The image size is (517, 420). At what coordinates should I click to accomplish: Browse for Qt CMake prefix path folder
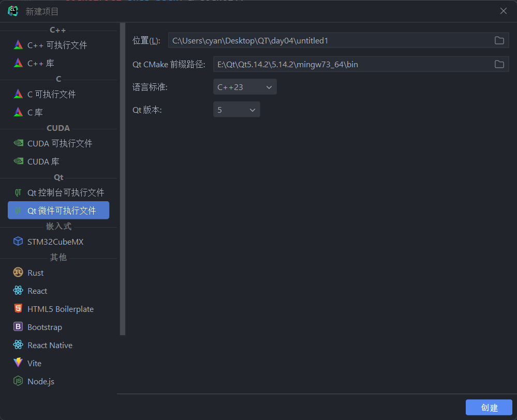click(x=499, y=64)
